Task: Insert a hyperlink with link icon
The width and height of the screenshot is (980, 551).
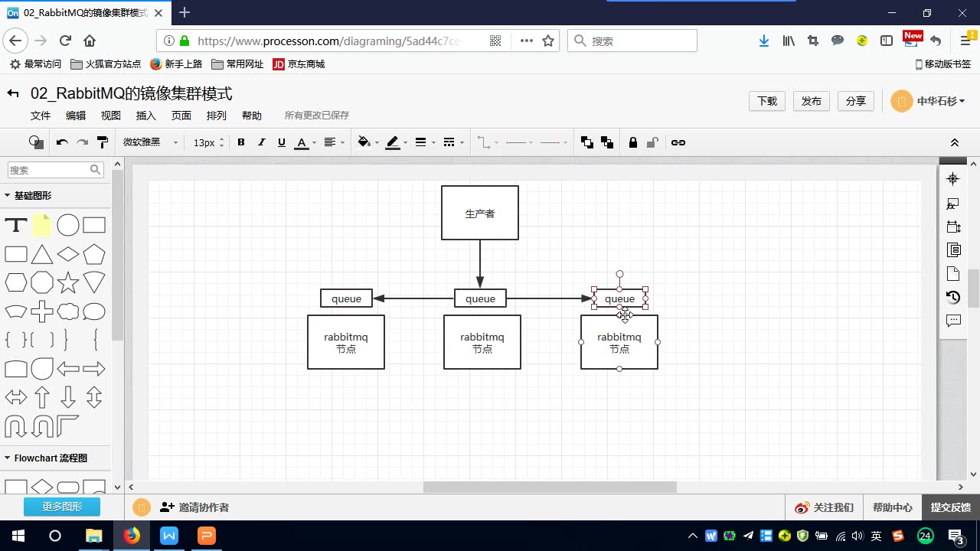Action: [x=678, y=142]
